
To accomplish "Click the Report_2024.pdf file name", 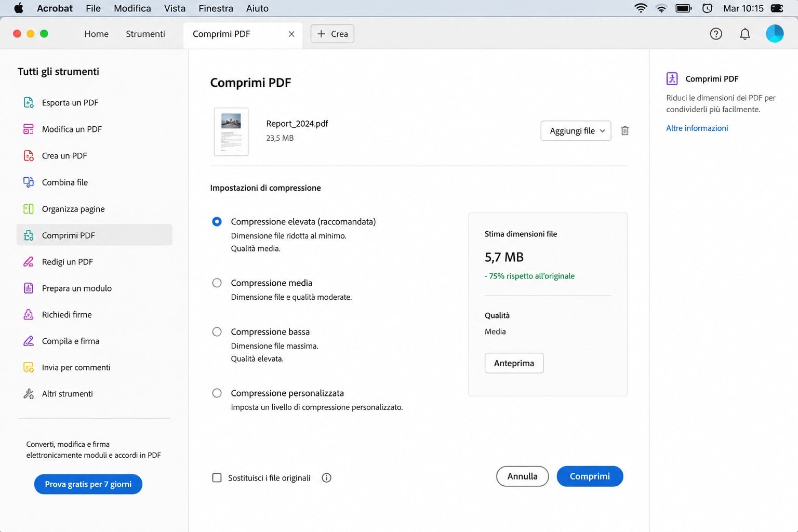I will 297,124.
